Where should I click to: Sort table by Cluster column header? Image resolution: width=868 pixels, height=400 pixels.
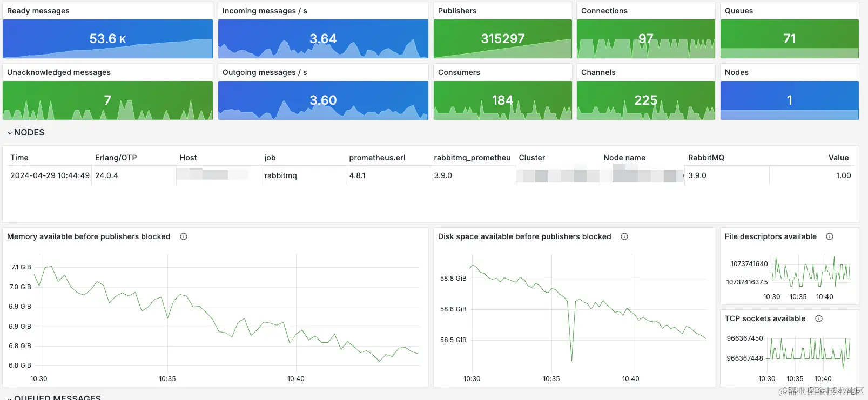[x=531, y=158]
